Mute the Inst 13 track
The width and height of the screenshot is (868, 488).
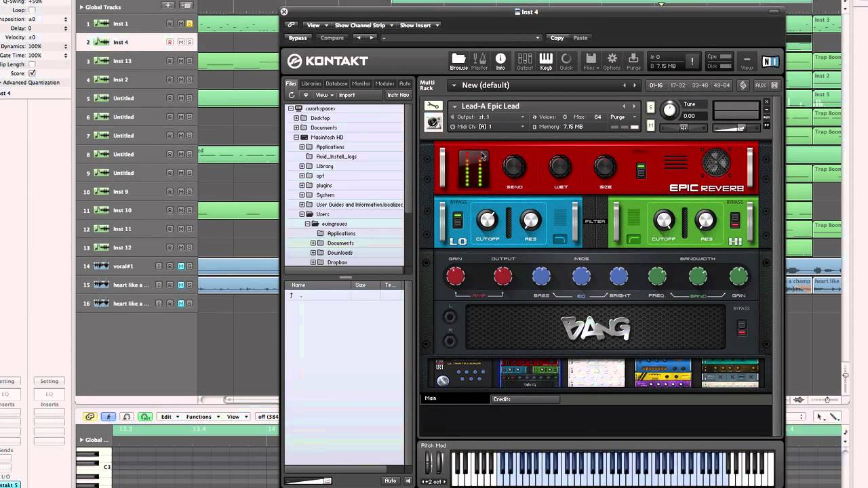(181, 61)
